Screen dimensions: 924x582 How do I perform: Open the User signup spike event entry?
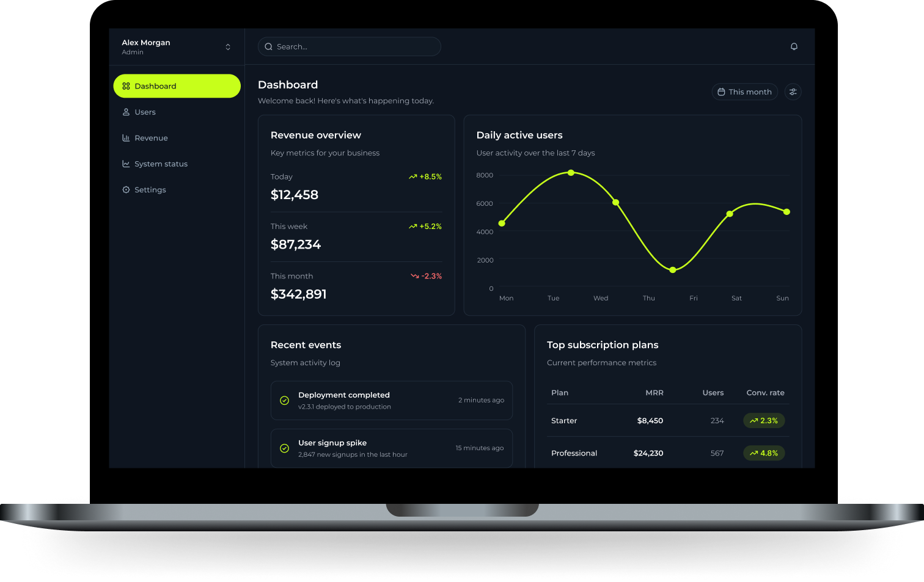(x=391, y=448)
